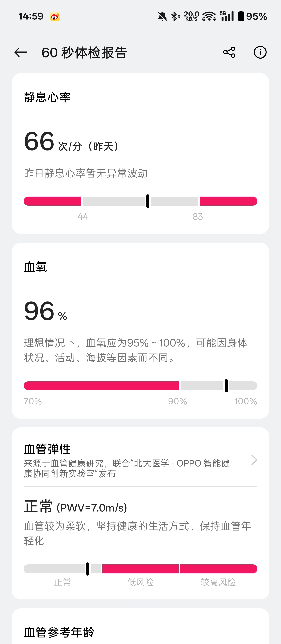Image resolution: width=281 pixels, height=644 pixels.
Task: Tap the 静息心率 card title
Action: tap(47, 97)
